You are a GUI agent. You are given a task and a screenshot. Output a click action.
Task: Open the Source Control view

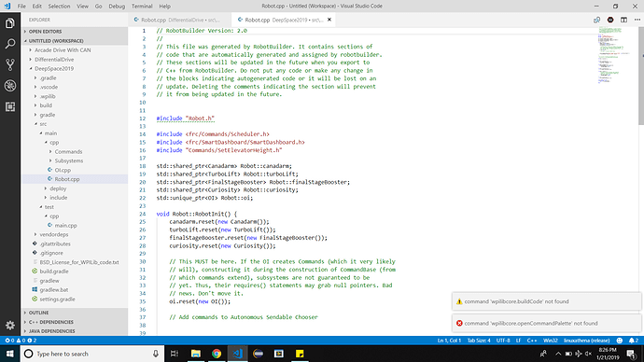point(10,64)
